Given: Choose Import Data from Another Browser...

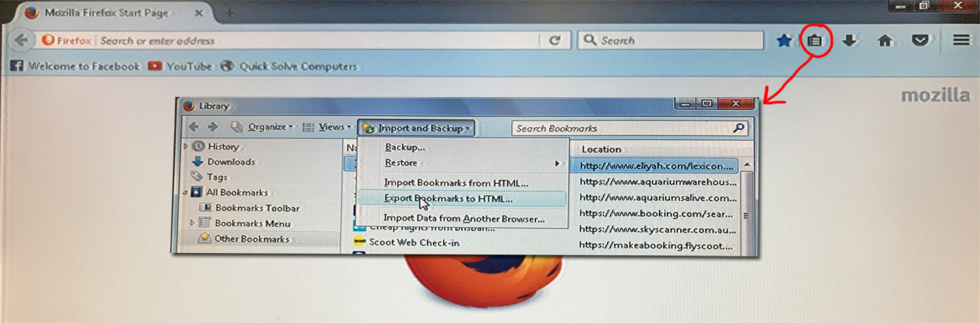Looking at the screenshot, I should pos(463,219).
